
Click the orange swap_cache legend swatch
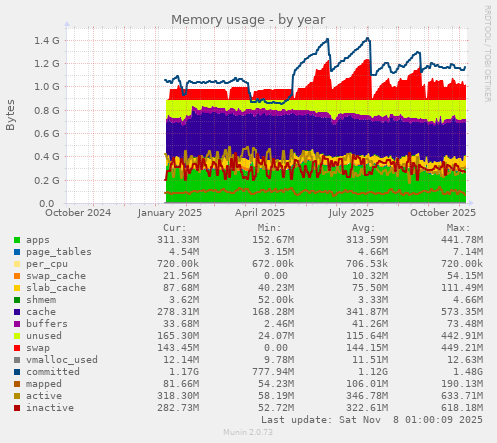coord(17,276)
